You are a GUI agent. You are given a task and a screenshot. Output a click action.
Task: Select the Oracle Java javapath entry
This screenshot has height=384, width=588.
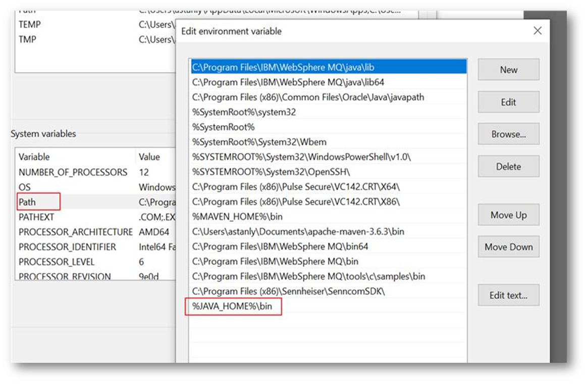[308, 97]
